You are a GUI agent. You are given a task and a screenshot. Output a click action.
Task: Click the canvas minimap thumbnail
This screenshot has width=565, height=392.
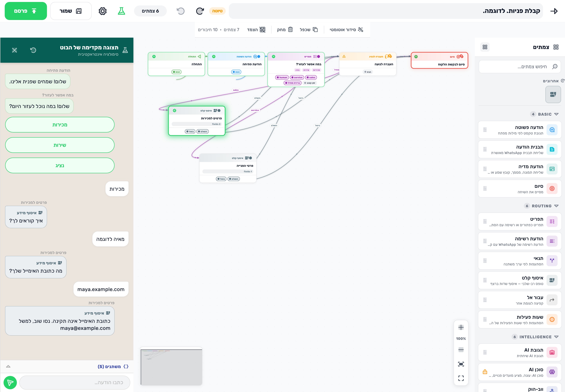171,366
